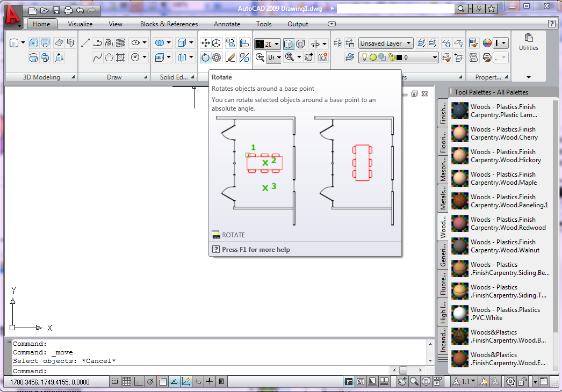The image size is (562, 392).
Task: Open the Metals tool palette tab
Action: [443, 198]
